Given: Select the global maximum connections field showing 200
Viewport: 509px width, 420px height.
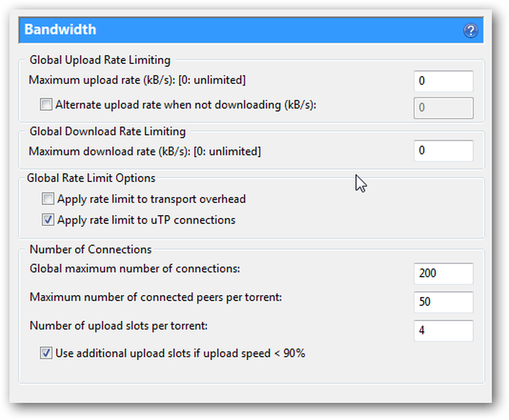Looking at the screenshot, I should point(443,273).
